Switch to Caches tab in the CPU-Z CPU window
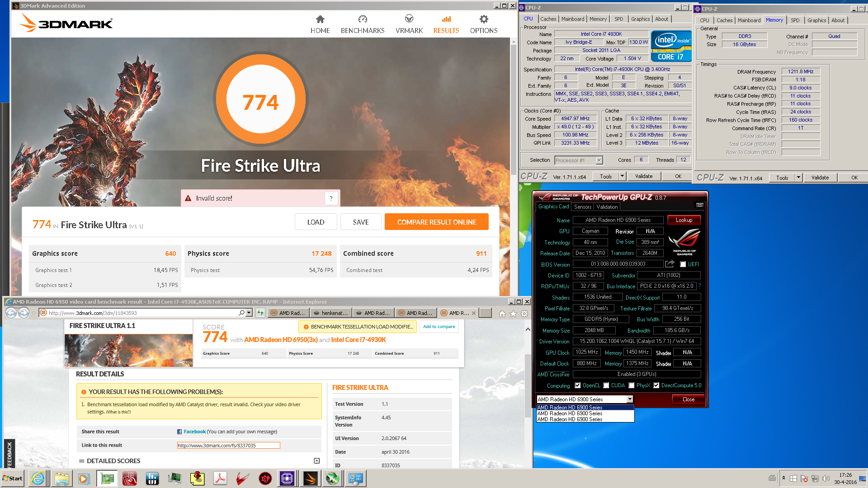Image resolution: width=868 pixels, height=488 pixels. 548,19
